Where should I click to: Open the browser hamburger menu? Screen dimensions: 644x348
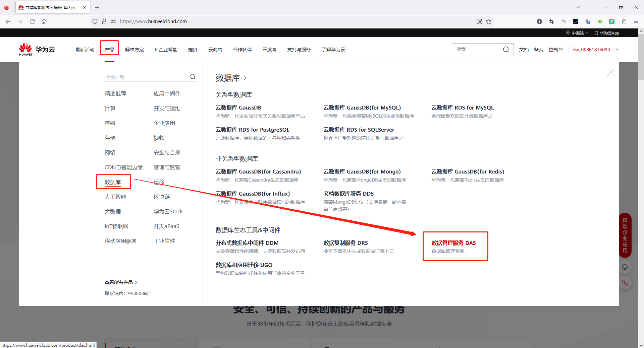click(x=636, y=21)
